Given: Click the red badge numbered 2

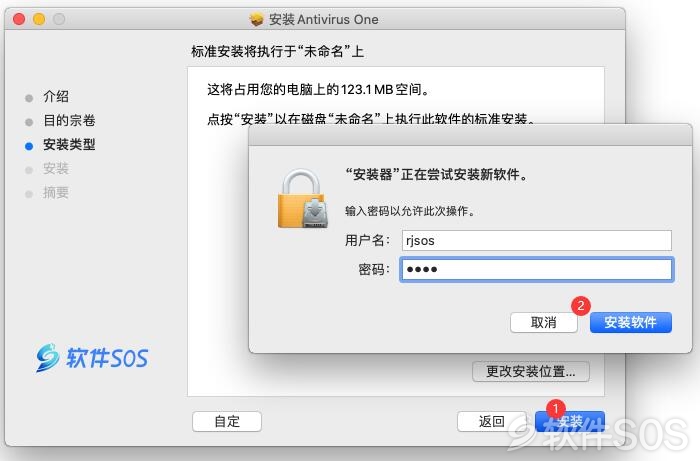Looking at the screenshot, I should tap(581, 306).
